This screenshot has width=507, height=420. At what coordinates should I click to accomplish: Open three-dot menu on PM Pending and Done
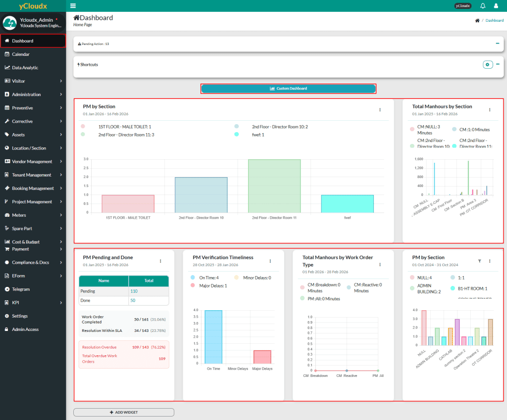click(160, 261)
